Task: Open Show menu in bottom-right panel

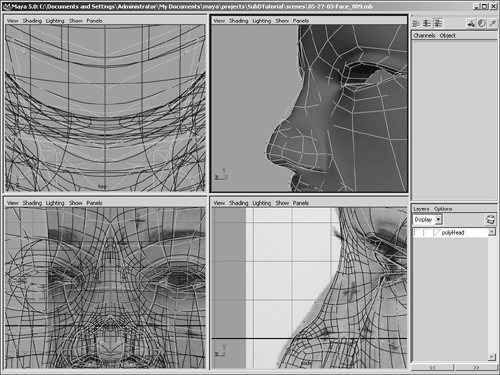Action: click(x=282, y=203)
